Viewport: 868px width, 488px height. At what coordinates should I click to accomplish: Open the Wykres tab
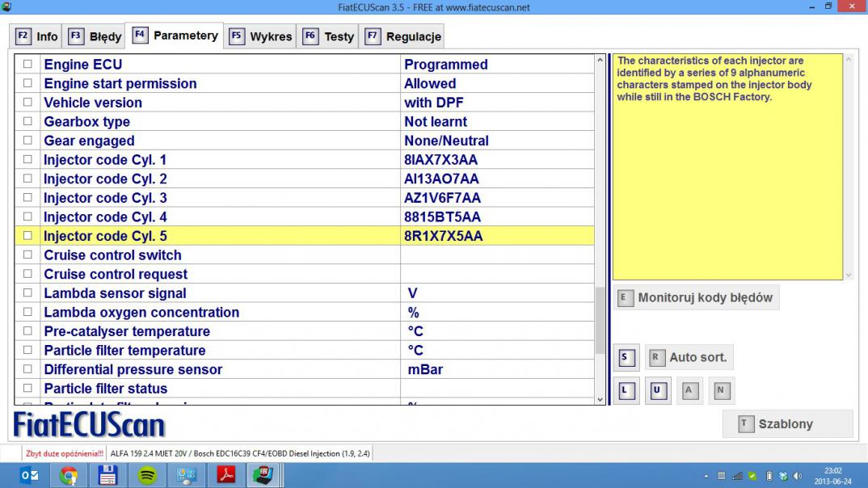(260, 36)
